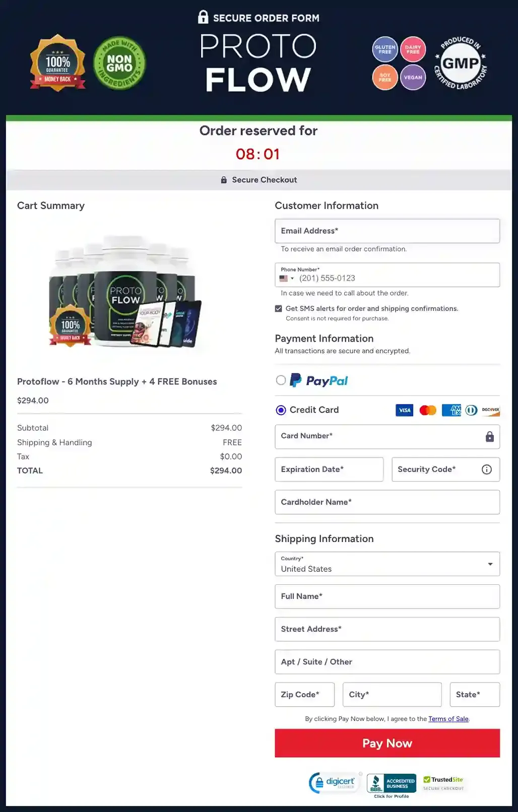Uncheck the SMS alerts checkbox
The image size is (518, 812).
tap(279, 309)
